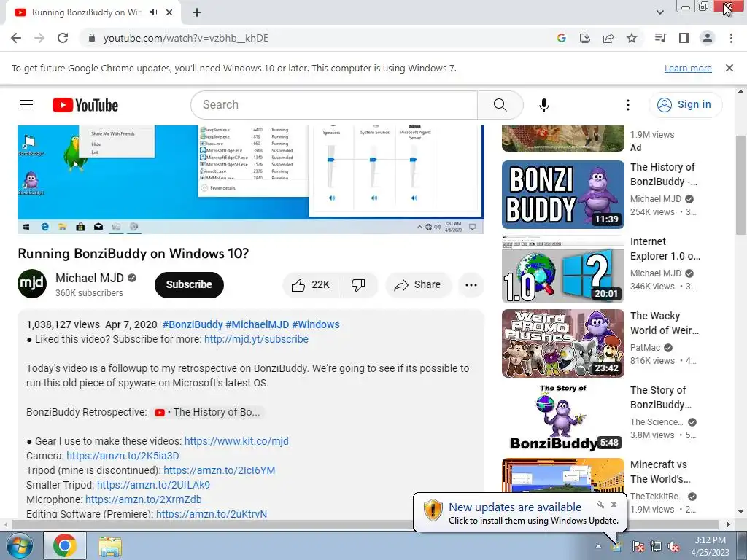This screenshot has width=747, height=560.
Task: Like the video with thumbs up
Action: click(x=311, y=285)
